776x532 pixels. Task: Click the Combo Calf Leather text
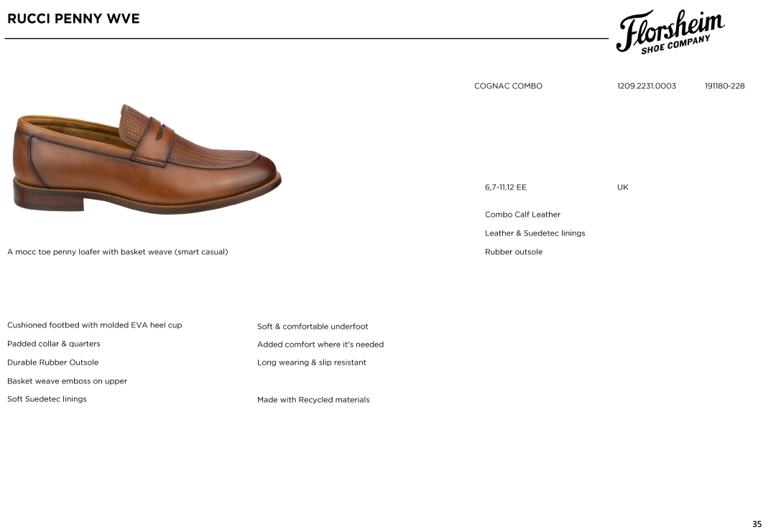(x=522, y=215)
